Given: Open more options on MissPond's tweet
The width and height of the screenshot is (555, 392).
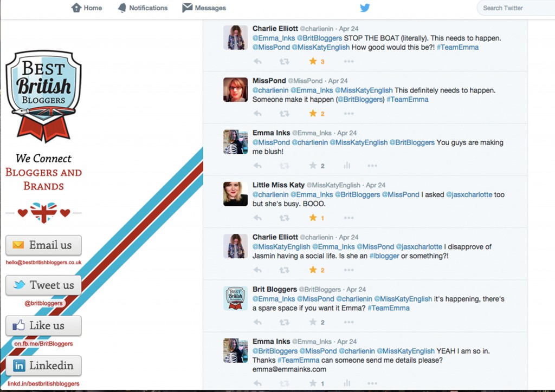Looking at the screenshot, I should 349,114.
